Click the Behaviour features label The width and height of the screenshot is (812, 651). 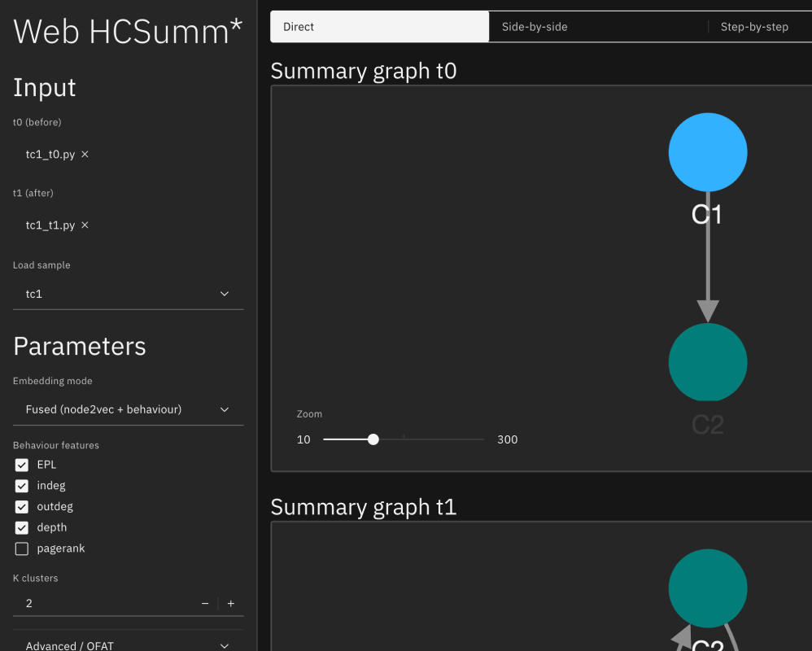[x=56, y=445]
